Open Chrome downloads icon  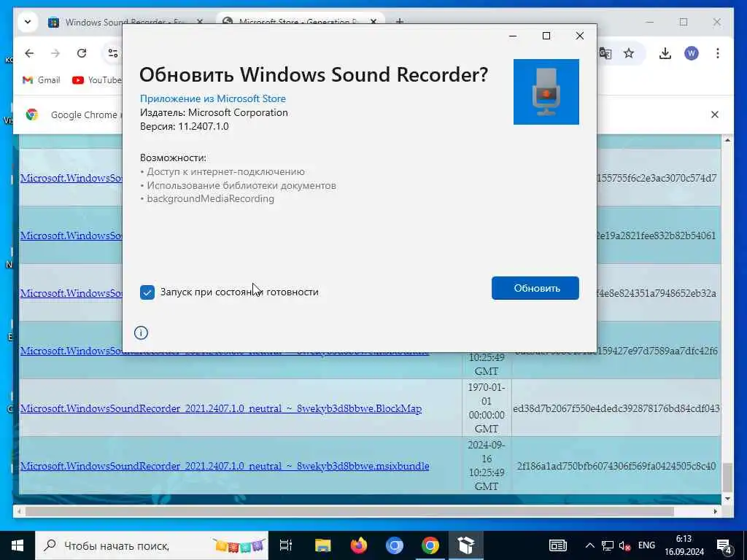click(665, 53)
